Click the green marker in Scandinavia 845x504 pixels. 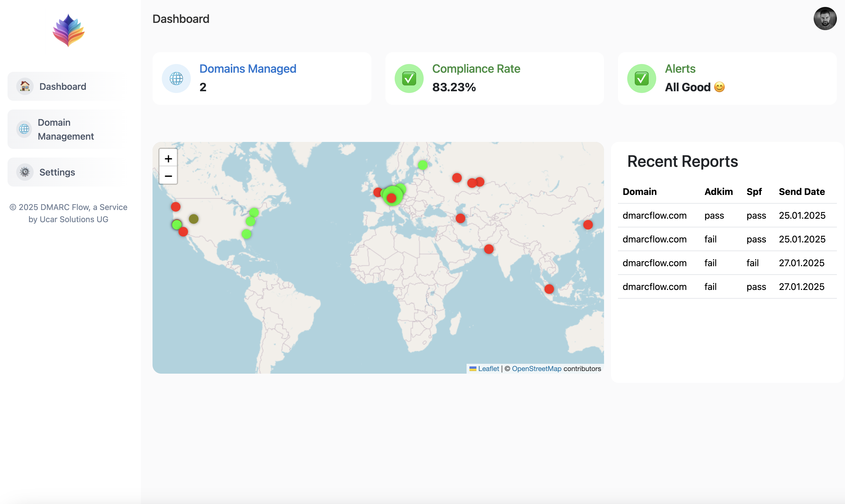[x=422, y=165]
